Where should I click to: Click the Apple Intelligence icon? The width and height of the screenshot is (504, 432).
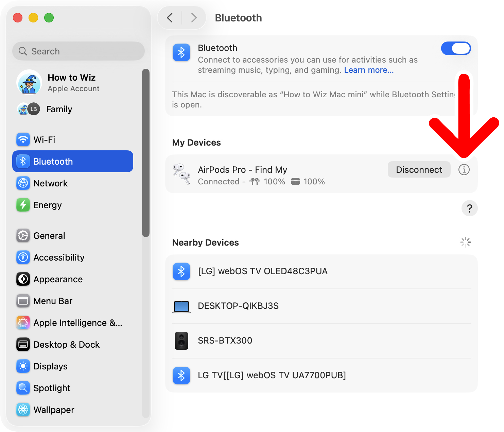[23, 322]
